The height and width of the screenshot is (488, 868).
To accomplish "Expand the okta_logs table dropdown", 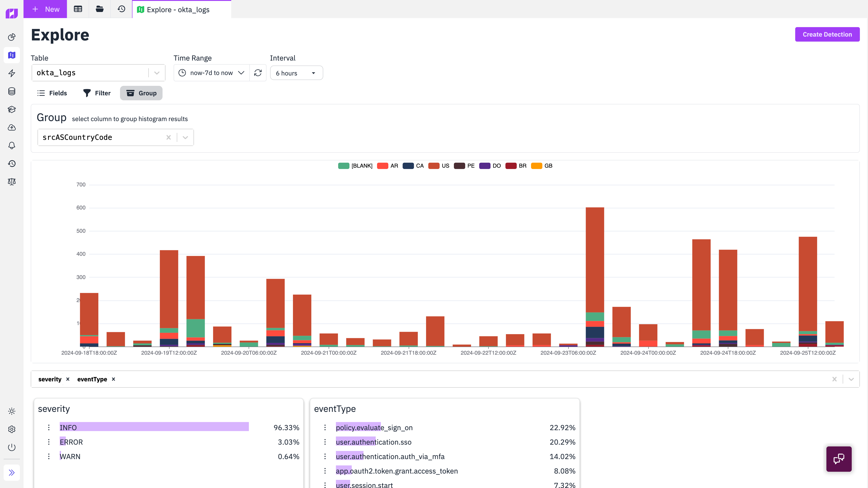I will click(157, 73).
